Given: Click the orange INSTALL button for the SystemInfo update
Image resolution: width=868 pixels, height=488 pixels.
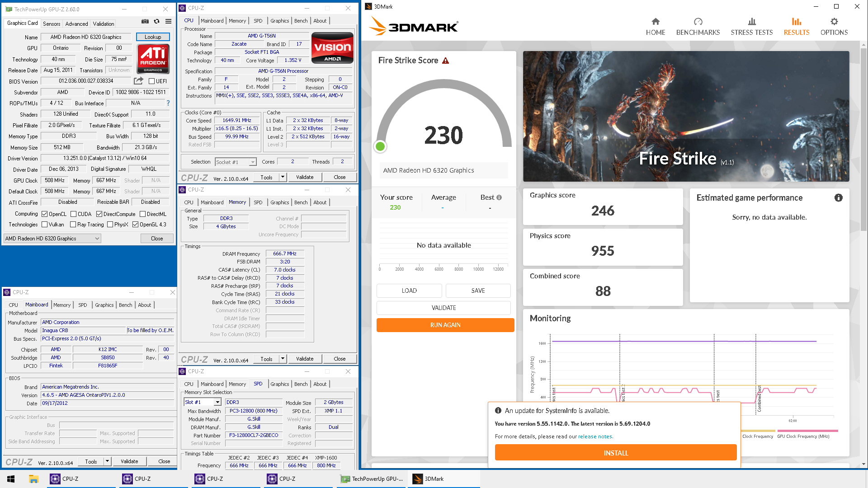Looking at the screenshot, I should (x=616, y=453).
